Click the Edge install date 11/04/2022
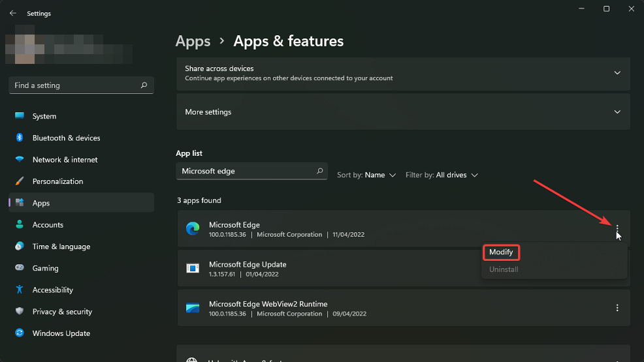 point(349,235)
